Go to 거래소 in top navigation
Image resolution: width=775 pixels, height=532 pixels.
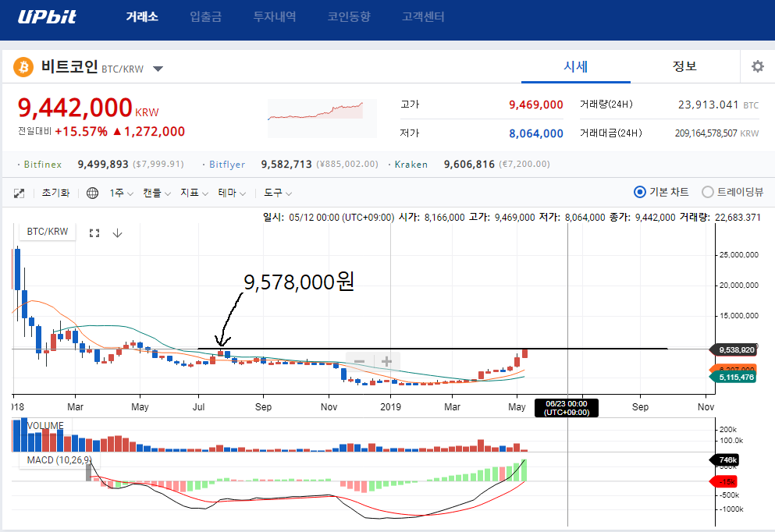[x=142, y=17]
